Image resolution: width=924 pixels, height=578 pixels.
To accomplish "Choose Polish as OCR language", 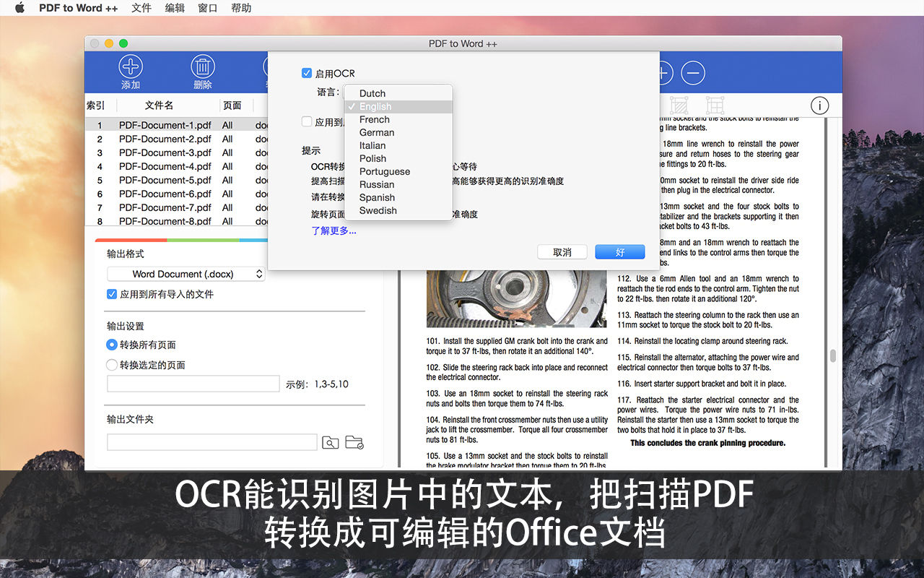I will (x=398, y=158).
